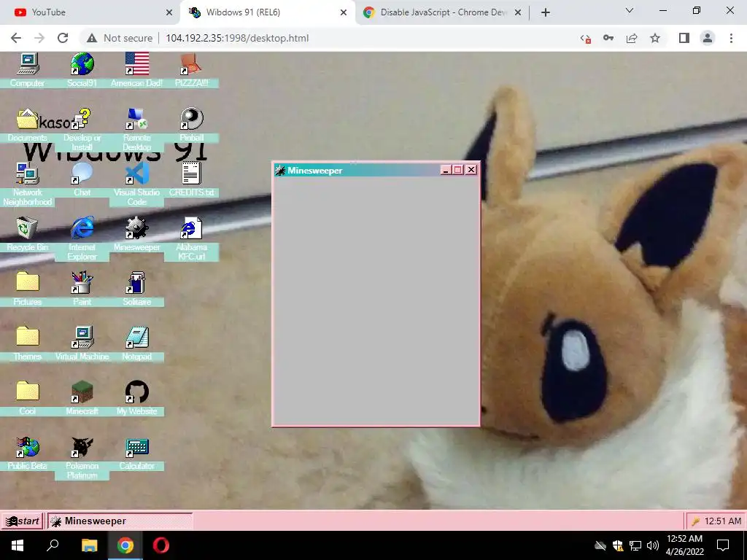
Task: Open the Chat speech bubble icon
Action: 82,174
